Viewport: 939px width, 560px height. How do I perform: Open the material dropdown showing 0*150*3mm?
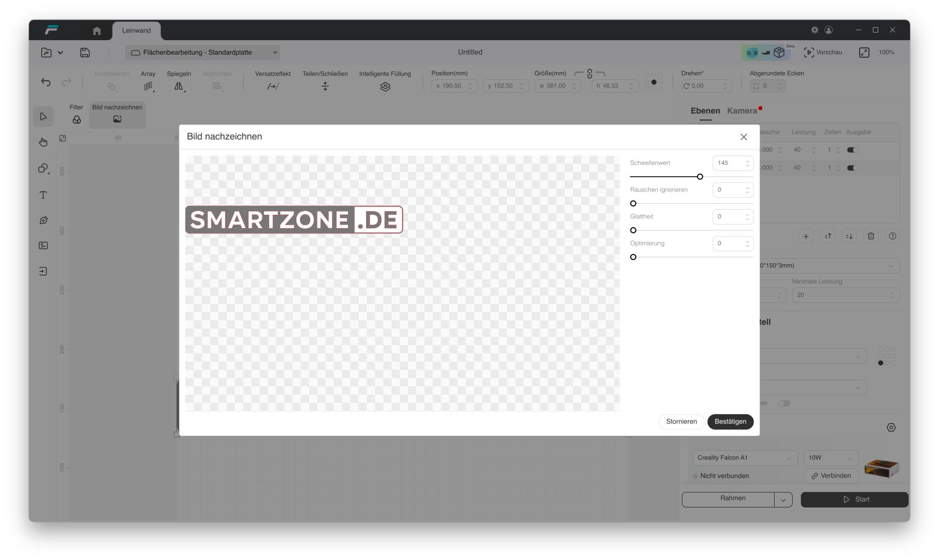pos(830,266)
